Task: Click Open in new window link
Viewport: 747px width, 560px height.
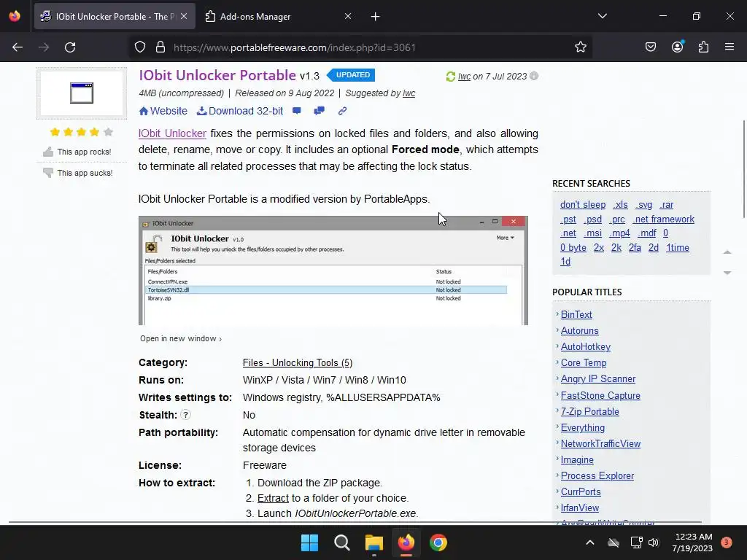Action: 181,338
